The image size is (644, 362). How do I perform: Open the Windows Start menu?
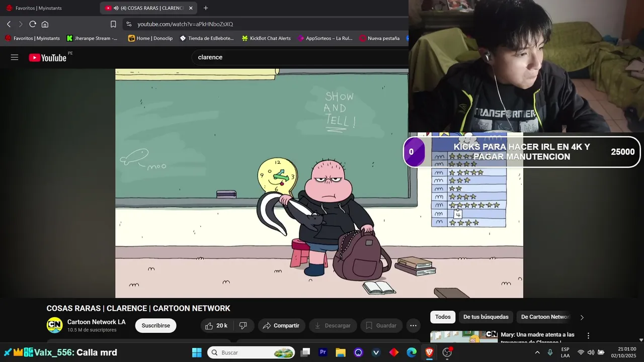point(197,352)
